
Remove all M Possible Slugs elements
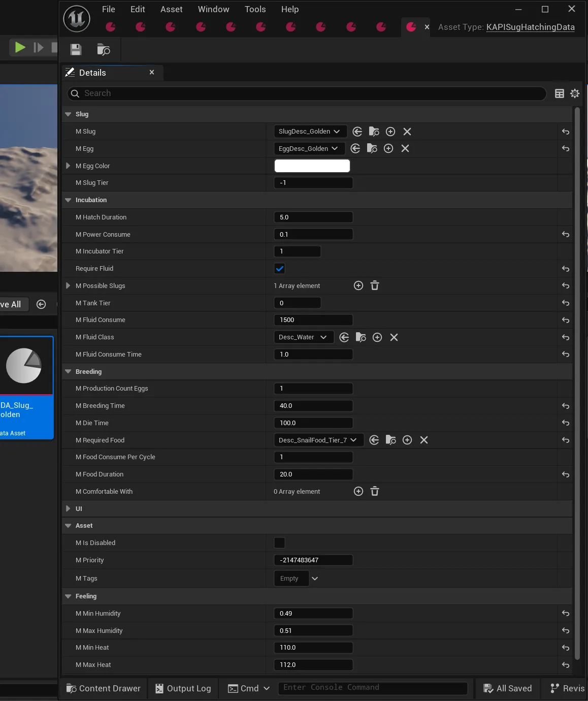375,285
